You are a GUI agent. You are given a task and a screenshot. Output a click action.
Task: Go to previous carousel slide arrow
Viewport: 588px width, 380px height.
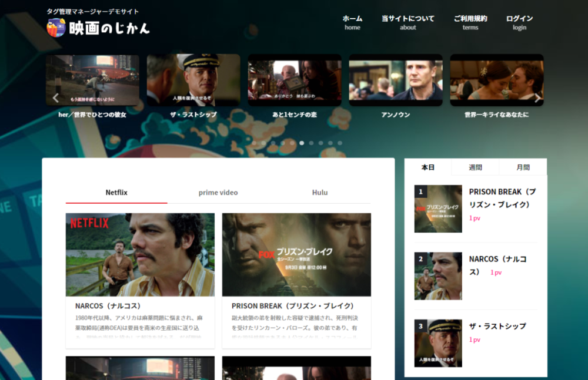(55, 98)
